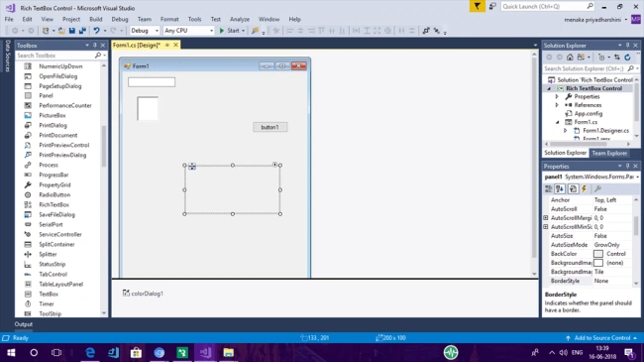The height and width of the screenshot is (362, 644).
Task: Expand the Form1.Designer.cs node
Action: pos(565,130)
